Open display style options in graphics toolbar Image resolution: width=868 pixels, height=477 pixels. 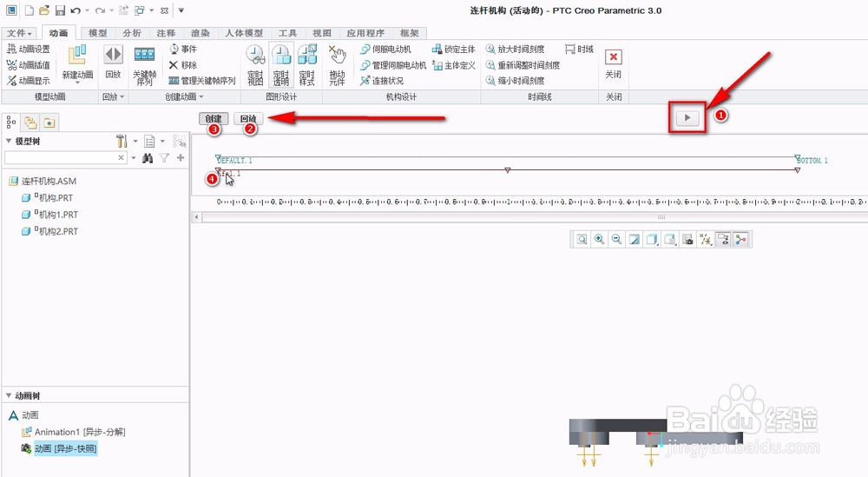point(652,239)
